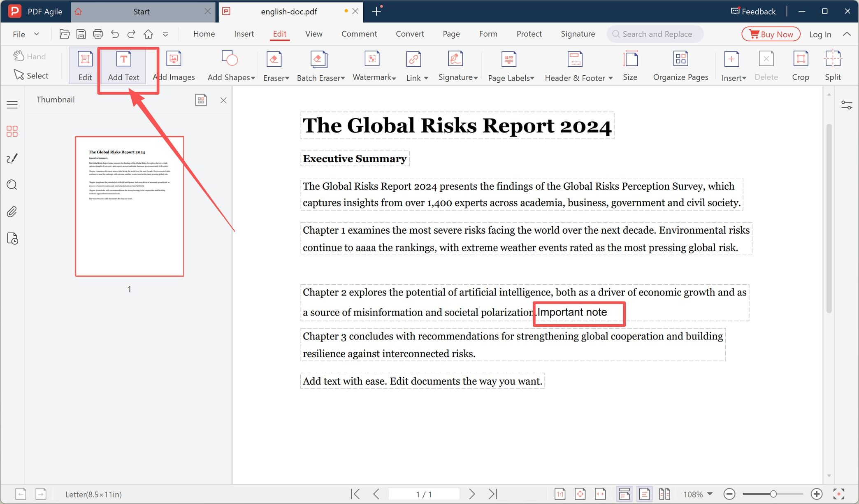
Task: Select the Add Text tool
Action: point(123,66)
